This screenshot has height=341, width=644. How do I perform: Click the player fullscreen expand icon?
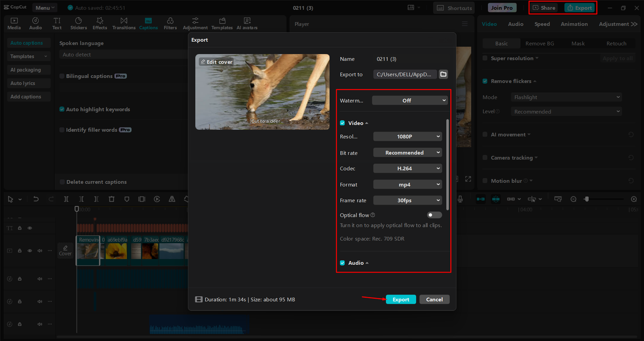coord(468,179)
